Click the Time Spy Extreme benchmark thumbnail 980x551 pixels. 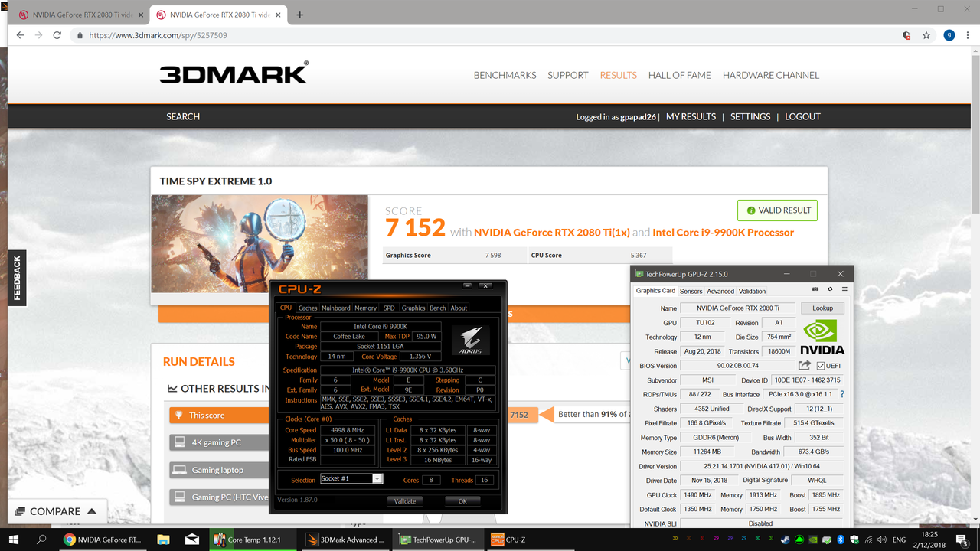[260, 243]
